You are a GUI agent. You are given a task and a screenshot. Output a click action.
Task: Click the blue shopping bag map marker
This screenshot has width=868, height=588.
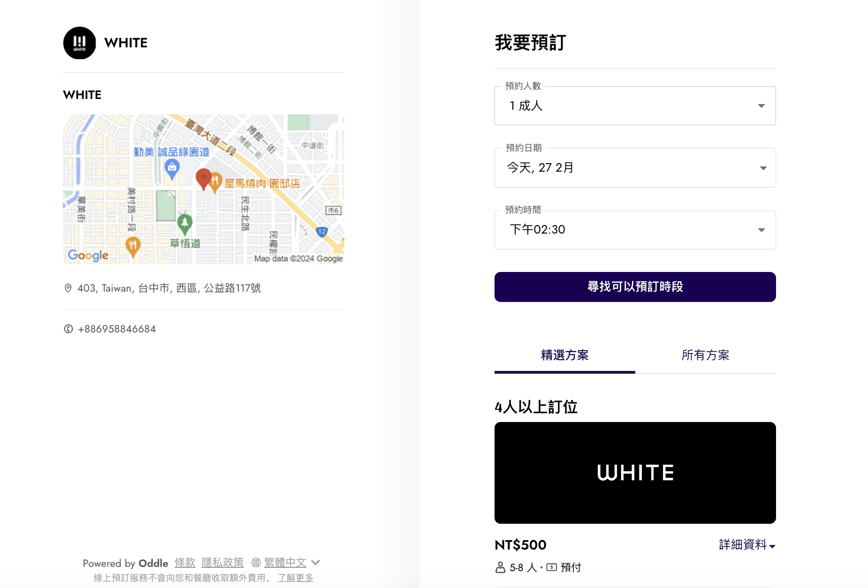point(172,168)
